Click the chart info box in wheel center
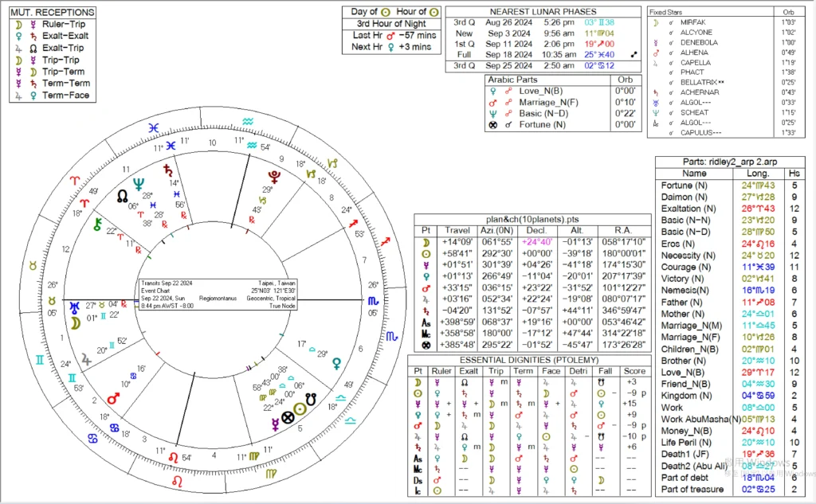816x504 pixels. (216, 294)
